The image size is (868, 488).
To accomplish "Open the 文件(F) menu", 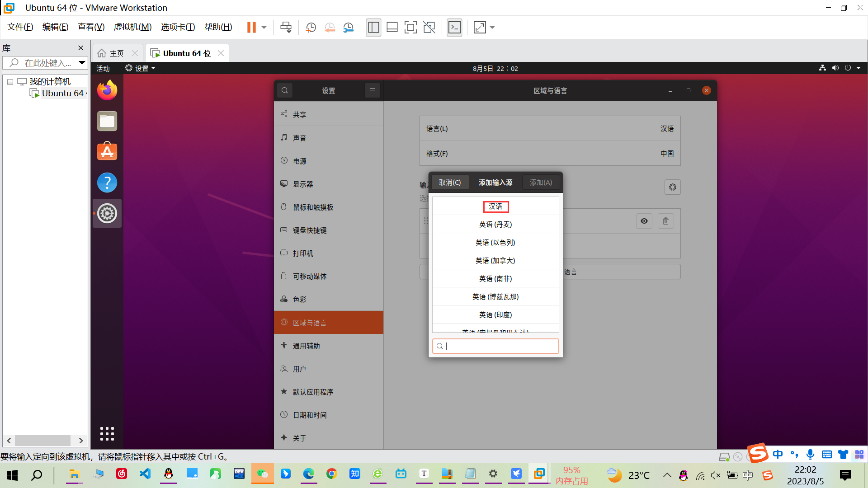I will tap(20, 27).
